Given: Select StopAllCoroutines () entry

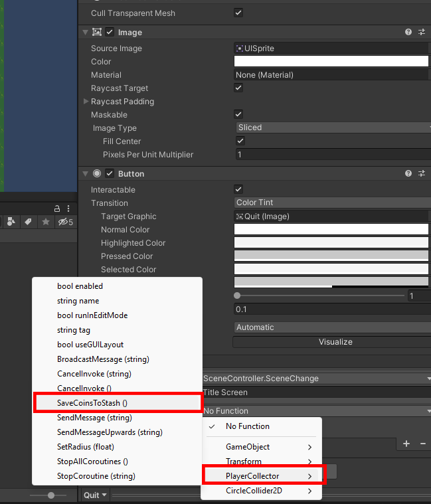Looking at the screenshot, I should tap(118, 462).
